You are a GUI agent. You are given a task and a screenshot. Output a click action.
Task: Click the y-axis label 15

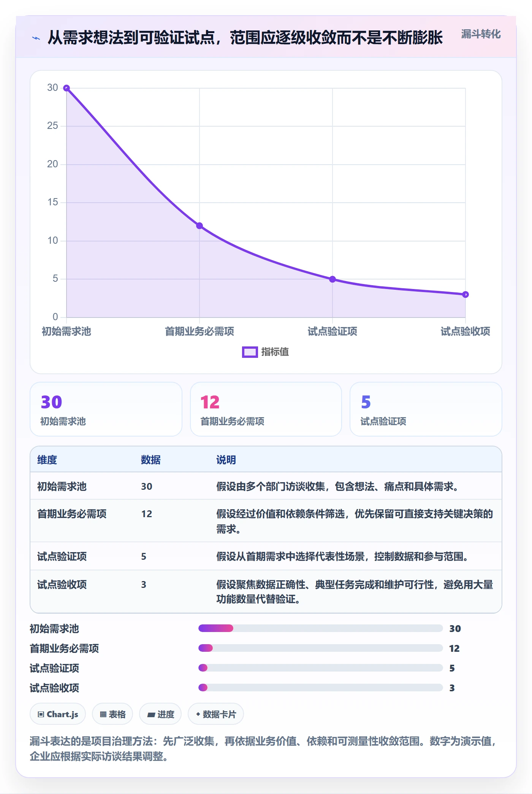tap(52, 202)
